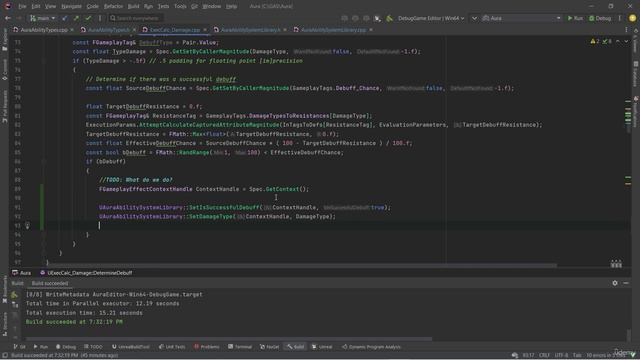The height and width of the screenshot is (360, 640).
Task: Click the Update Project blue arrow icon
Action: pyautogui.click(x=64, y=18)
